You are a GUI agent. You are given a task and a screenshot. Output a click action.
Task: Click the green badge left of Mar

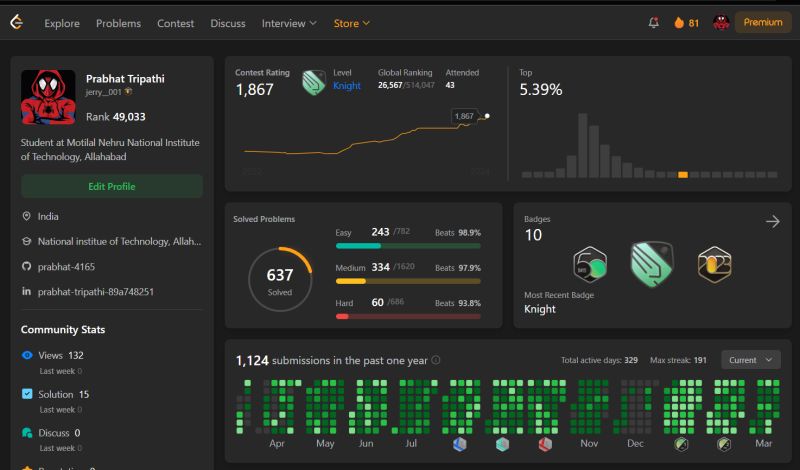(723, 444)
